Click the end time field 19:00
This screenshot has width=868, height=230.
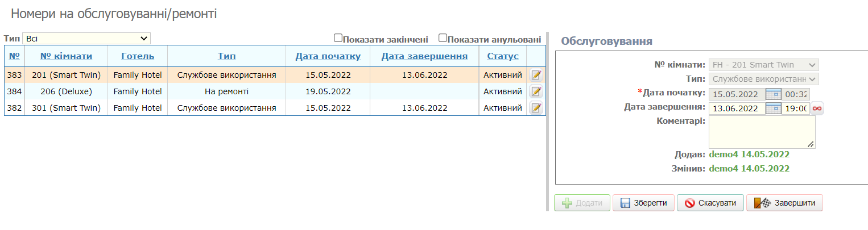tap(795, 108)
